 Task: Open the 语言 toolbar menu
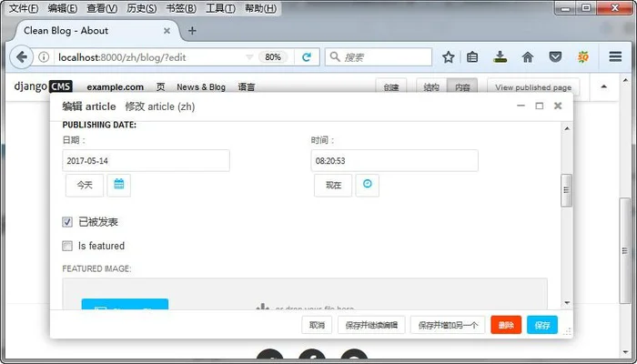247,87
